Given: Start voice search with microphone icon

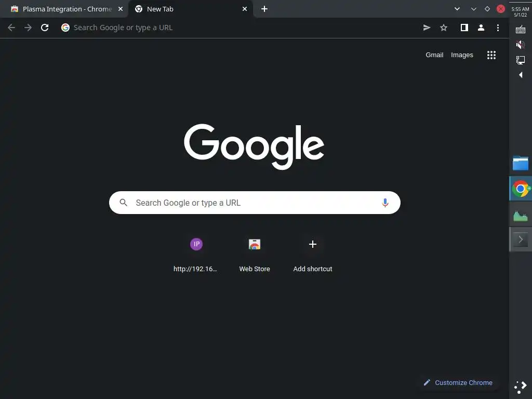Looking at the screenshot, I should point(385,203).
